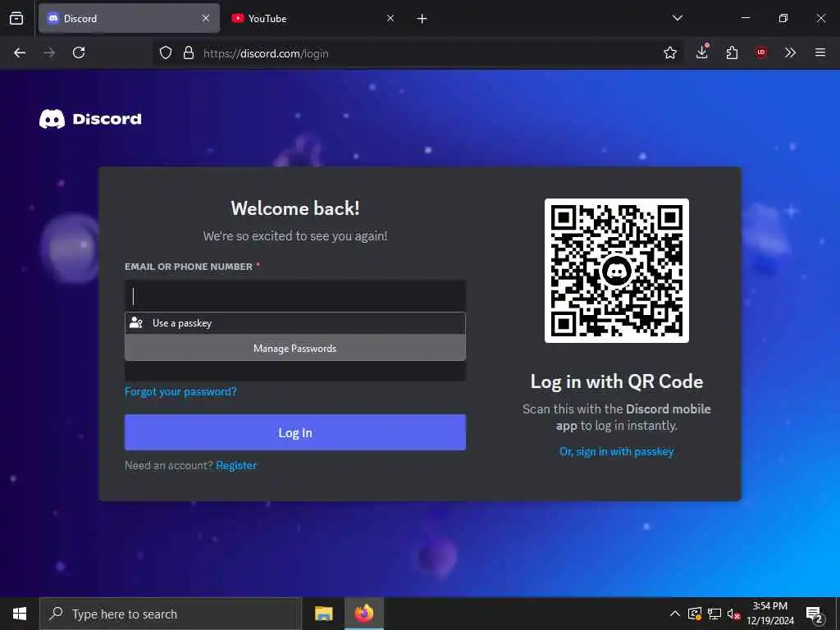Bookmark this page with the star
The width and height of the screenshot is (840, 630).
pyautogui.click(x=670, y=52)
